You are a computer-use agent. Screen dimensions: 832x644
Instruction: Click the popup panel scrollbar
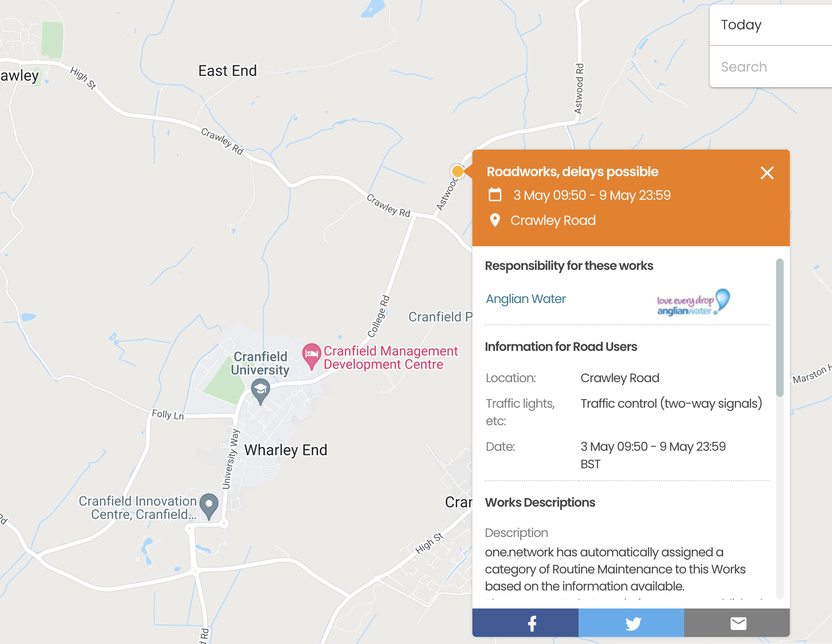(779, 327)
